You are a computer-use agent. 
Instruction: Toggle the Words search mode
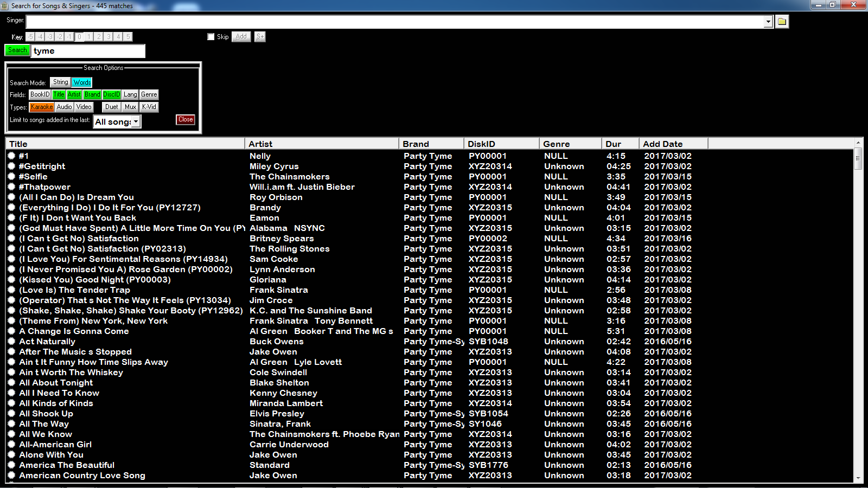[82, 82]
